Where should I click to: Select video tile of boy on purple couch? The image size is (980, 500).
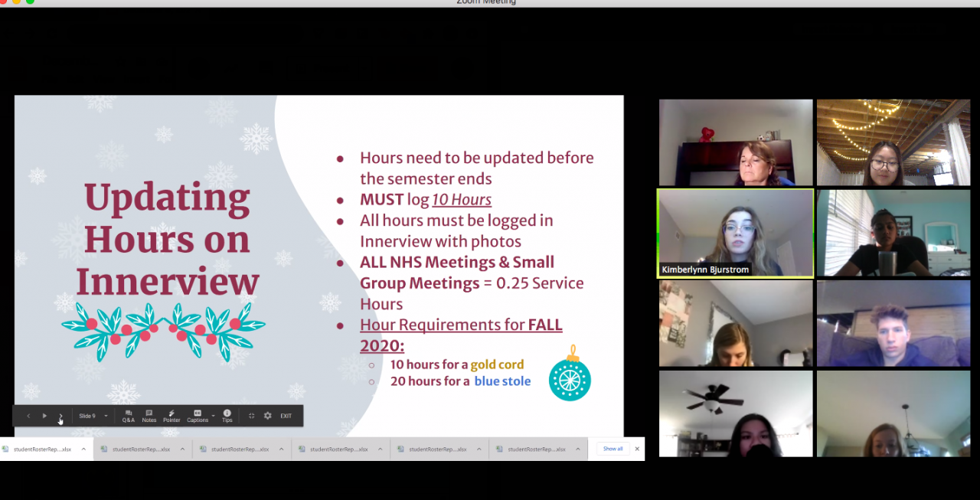pyautogui.click(x=893, y=323)
